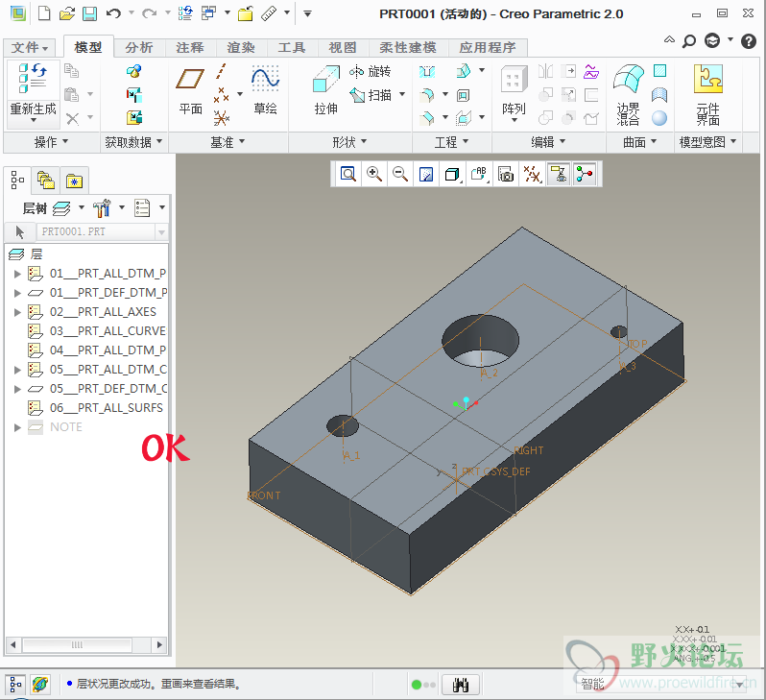The width and height of the screenshot is (766, 700).
Task: Open the 曲面 group
Action: (640, 142)
